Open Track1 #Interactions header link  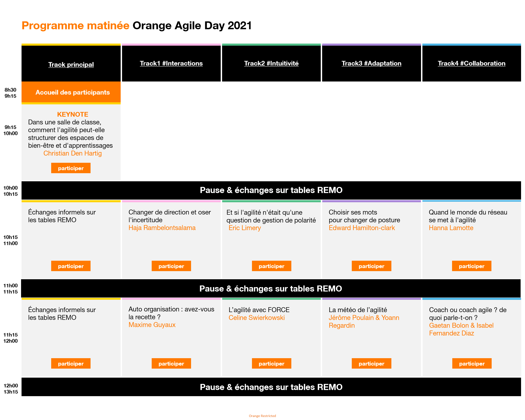coord(171,63)
